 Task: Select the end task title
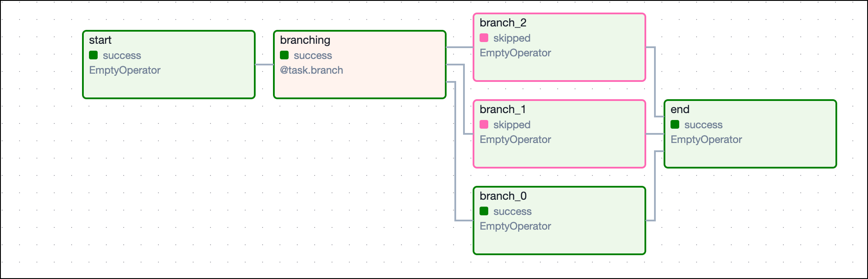coord(680,110)
